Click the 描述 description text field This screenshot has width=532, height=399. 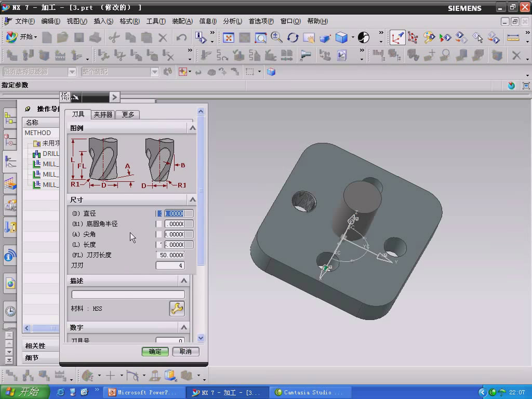[128, 295]
